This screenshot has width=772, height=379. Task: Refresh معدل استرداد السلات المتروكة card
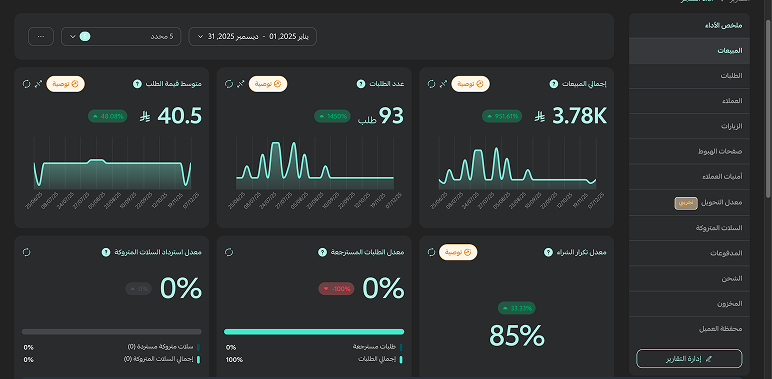27,253
